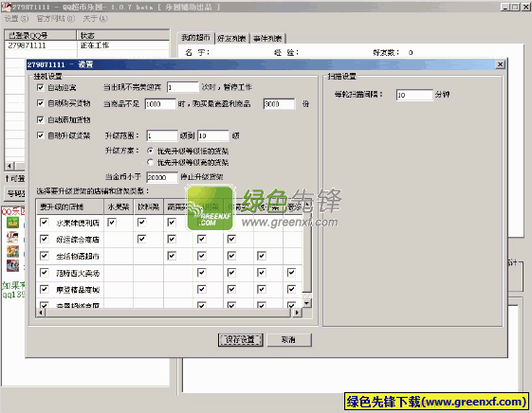Click the 要升级的店铺 column header
532x413 pixels.
click(x=70, y=206)
